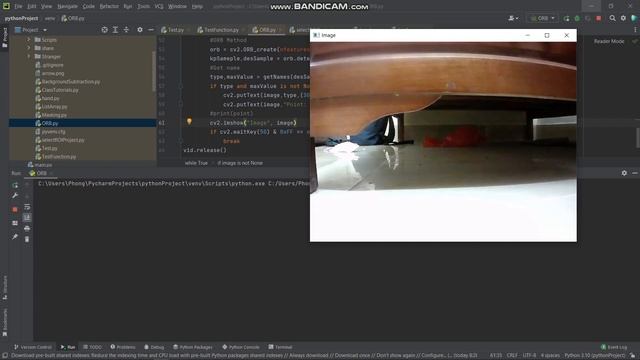640x360 pixels.
Task: Click the Debug bug icon in top toolbar
Action: (x=577, y=18)
